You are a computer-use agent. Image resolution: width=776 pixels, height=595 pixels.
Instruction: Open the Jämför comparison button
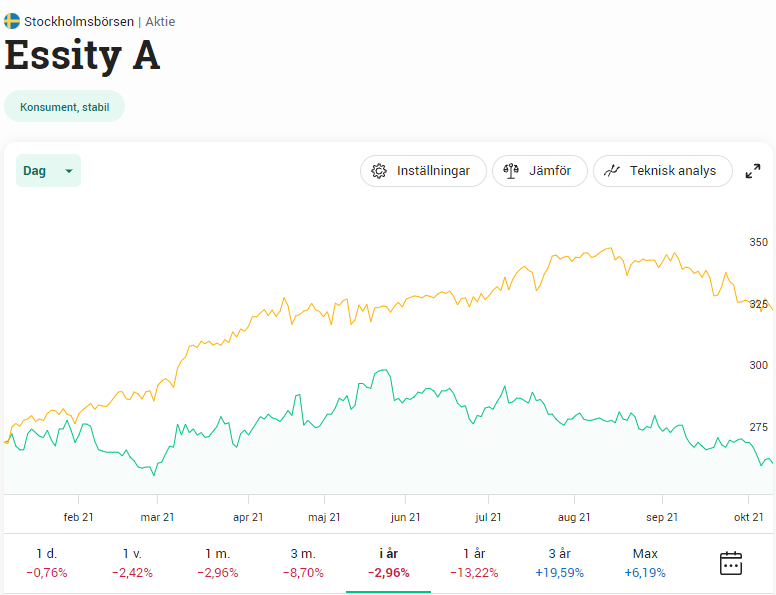tap(539, 171)
